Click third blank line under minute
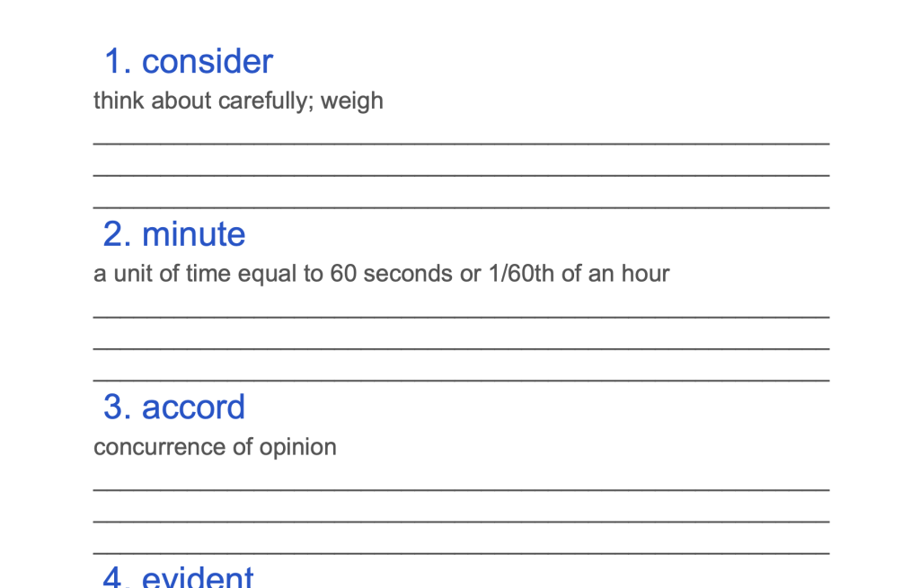This screenshot has width=920, height=588. (x=461, y=381)
